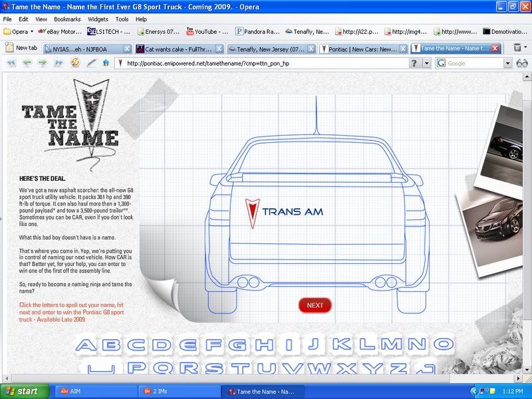This screenshot has height=399, width=532.
Task: Open the Edit menu
Action: point(23,19)
